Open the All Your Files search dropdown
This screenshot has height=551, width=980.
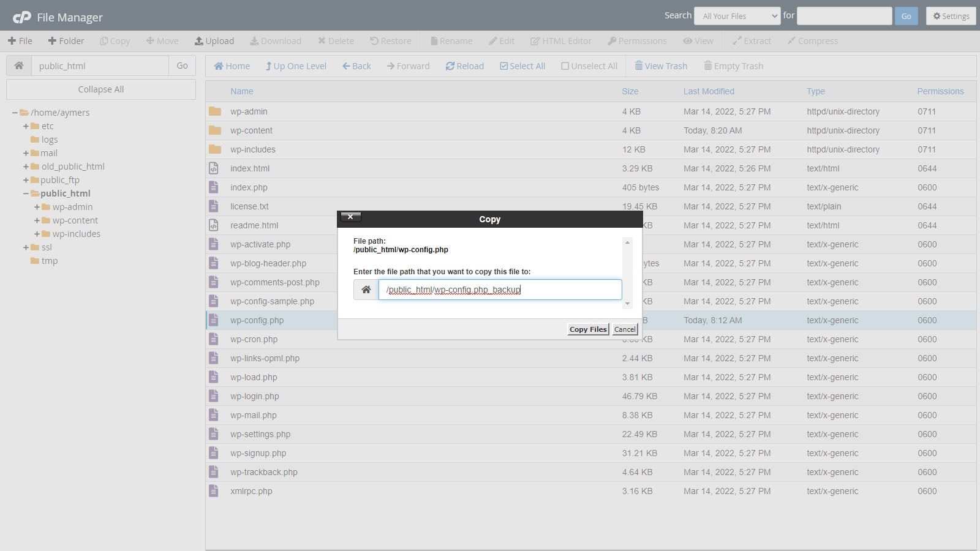click(737, 16)
